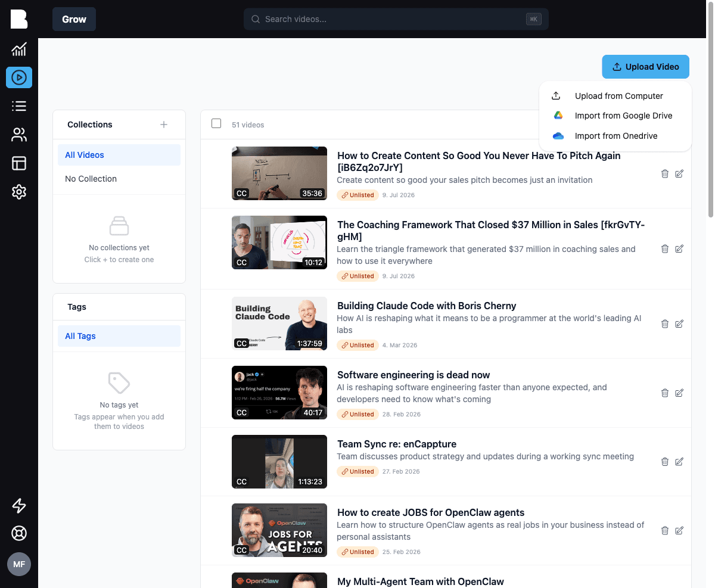Viewport: 715px width, 588px height.
Task: Open the Team Sync re: enCappture thumbnail
Action: 279,462
